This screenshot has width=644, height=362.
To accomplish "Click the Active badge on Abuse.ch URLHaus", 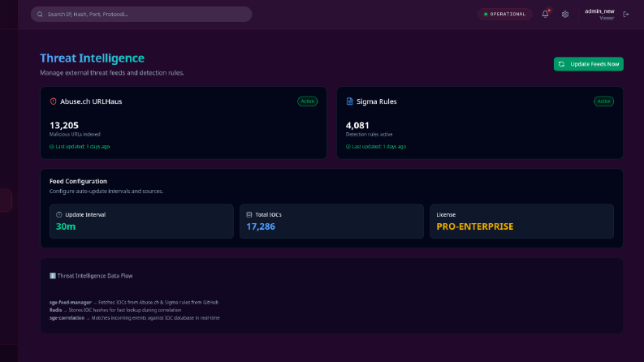I will tap(307, 101).
